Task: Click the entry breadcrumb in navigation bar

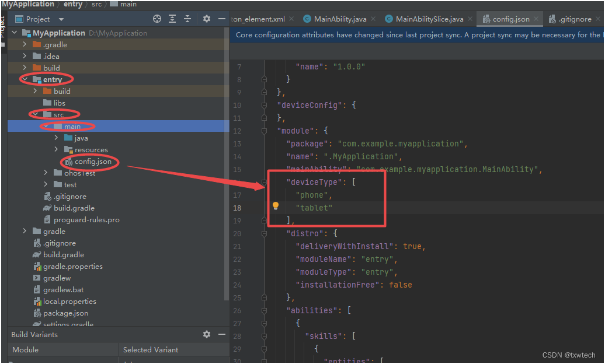Action: pos(73,4)
